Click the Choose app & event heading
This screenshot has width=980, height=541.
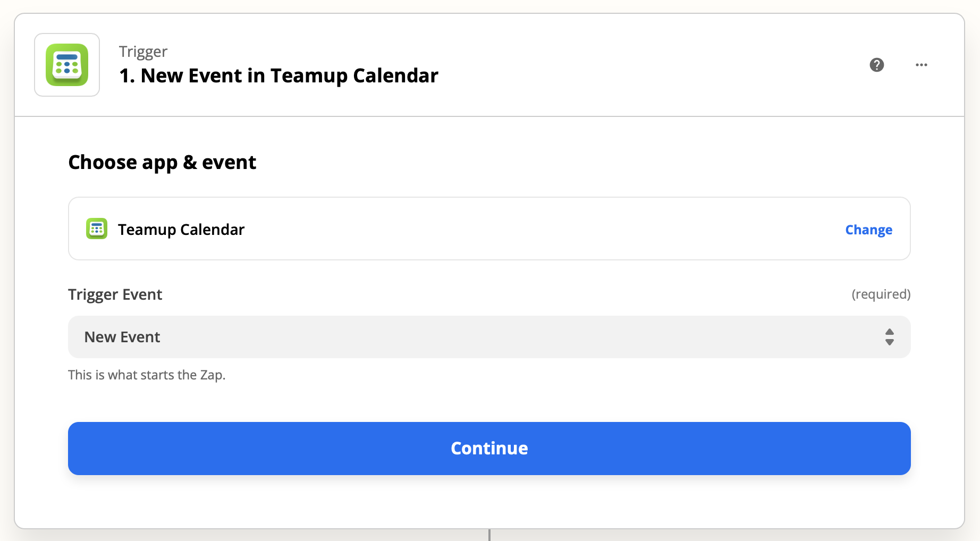coord(162,162)
